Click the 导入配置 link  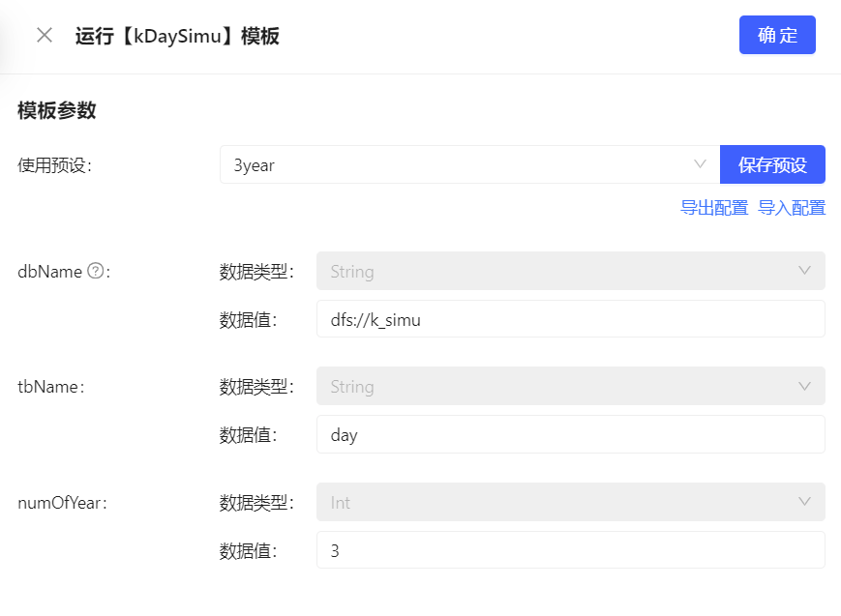point(792,208)
